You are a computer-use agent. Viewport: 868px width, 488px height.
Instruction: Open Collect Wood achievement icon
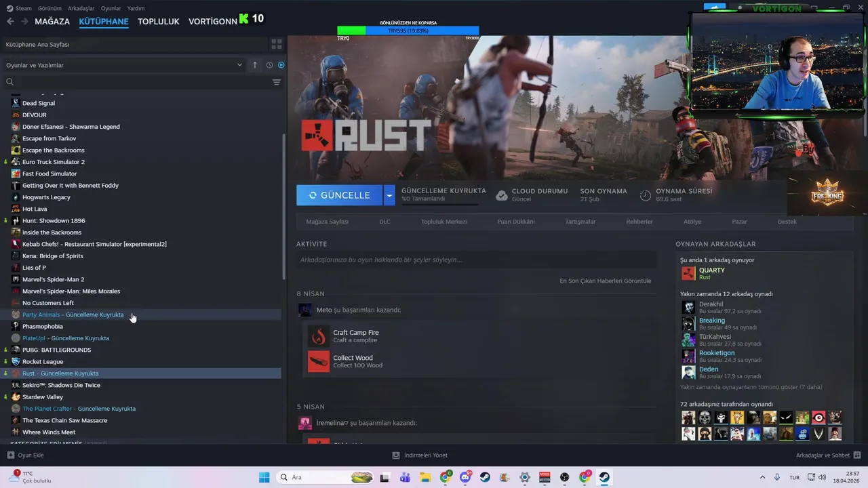click(x=319, y=361)
